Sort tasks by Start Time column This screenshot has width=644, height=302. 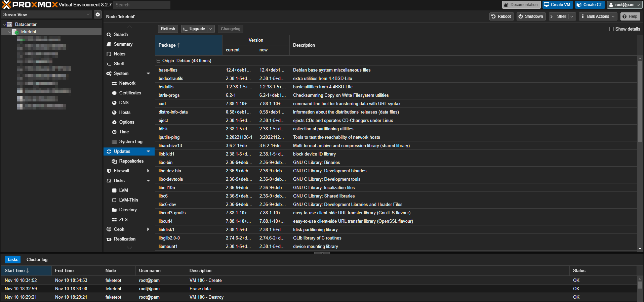click(x=26, y=271)
